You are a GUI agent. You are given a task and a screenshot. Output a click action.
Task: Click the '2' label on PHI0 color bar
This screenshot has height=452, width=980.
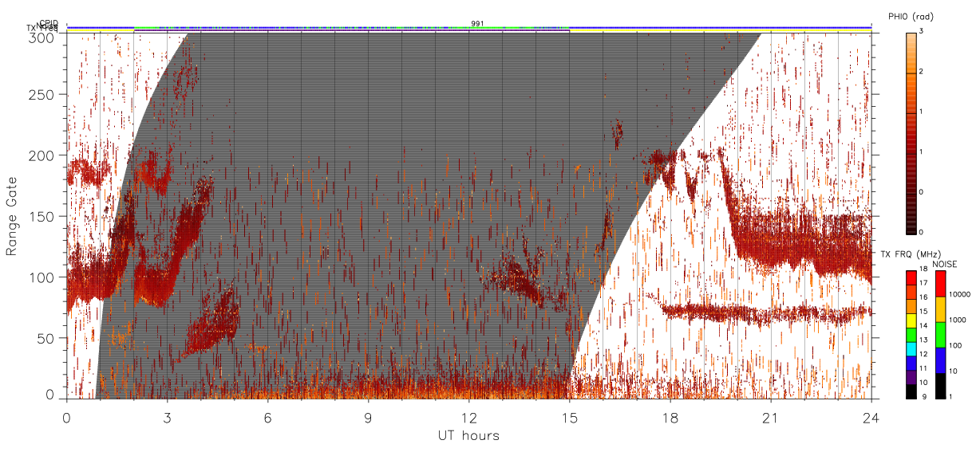(x=922, y=72)
